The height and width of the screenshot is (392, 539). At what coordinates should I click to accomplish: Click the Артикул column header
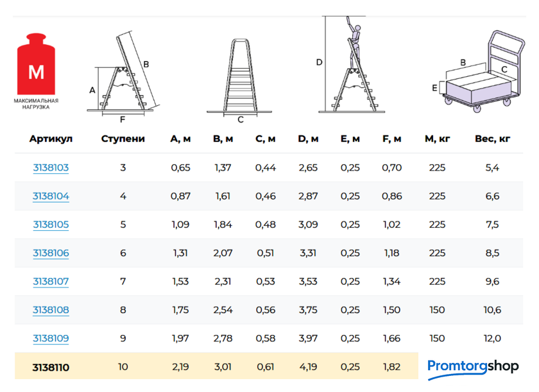coord(51,139)
